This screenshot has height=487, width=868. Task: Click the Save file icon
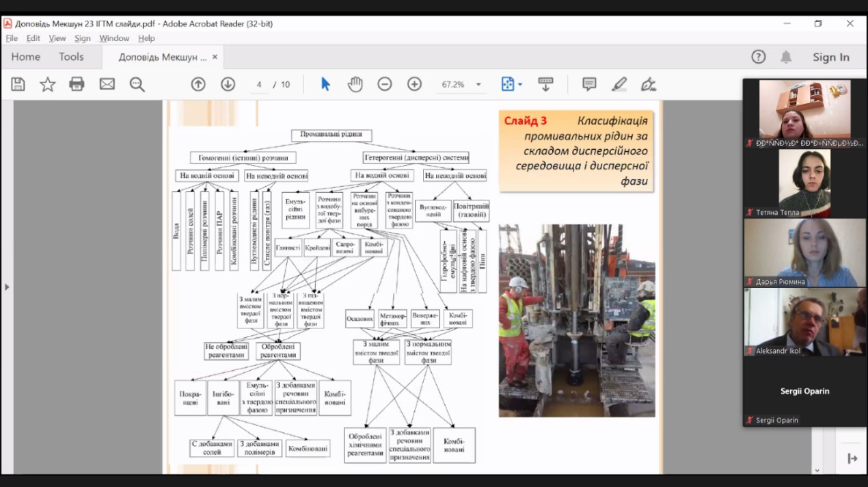18,84
